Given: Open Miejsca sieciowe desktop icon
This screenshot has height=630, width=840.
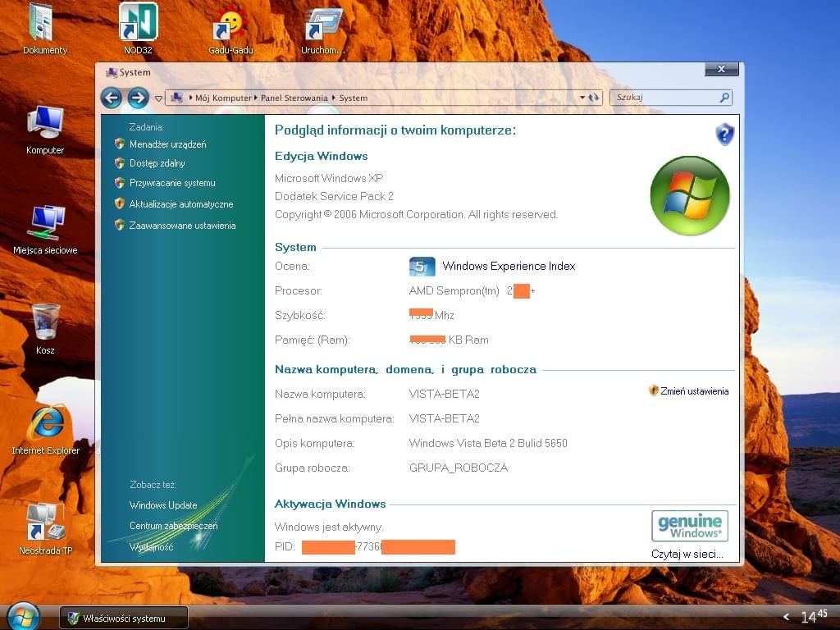Looking at the screenshot, I should click(x=45, y=230).
